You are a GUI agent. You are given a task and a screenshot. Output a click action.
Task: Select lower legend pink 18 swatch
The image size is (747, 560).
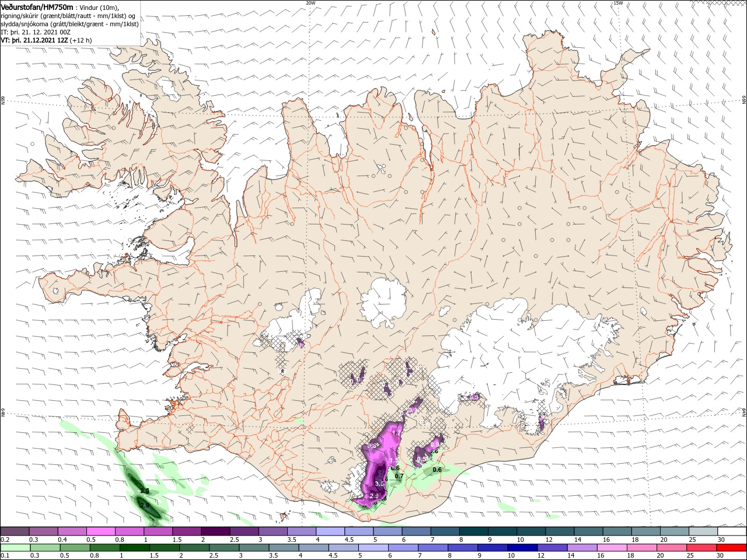pos(643,548)
